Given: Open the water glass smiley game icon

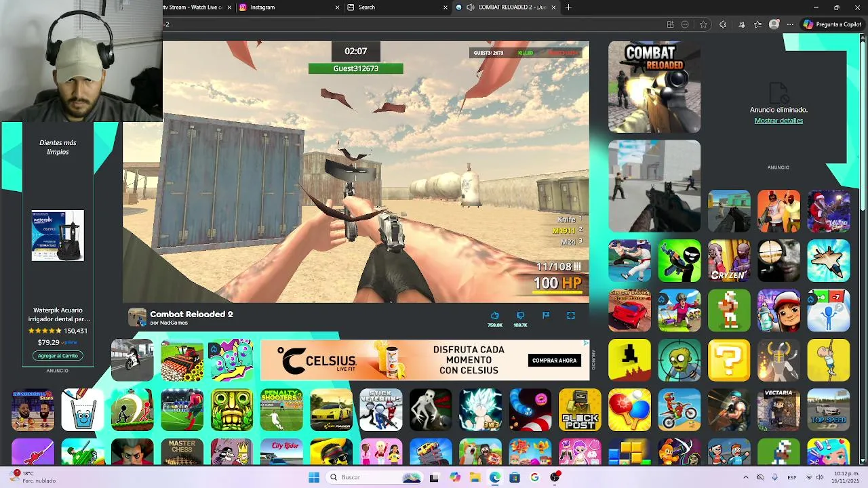Looking at the screenshot, I should tap(83, 409).
